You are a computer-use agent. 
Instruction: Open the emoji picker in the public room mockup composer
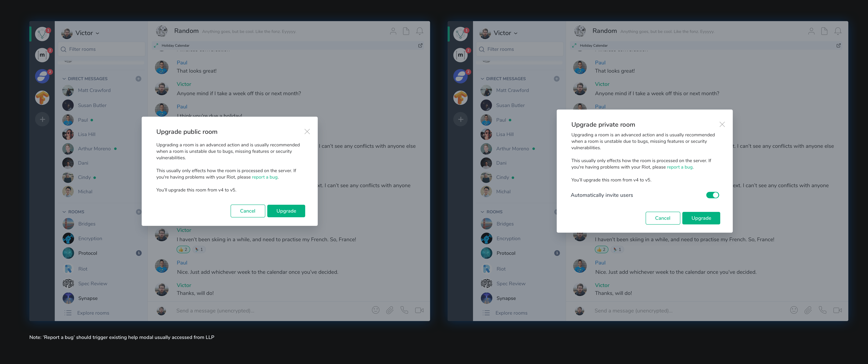point(375,310)
